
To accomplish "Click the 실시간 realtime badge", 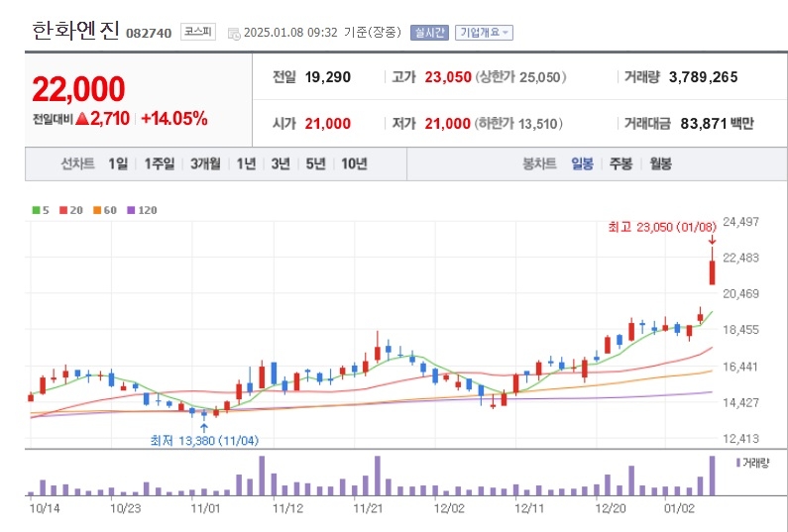I will [x=429, y=33].
